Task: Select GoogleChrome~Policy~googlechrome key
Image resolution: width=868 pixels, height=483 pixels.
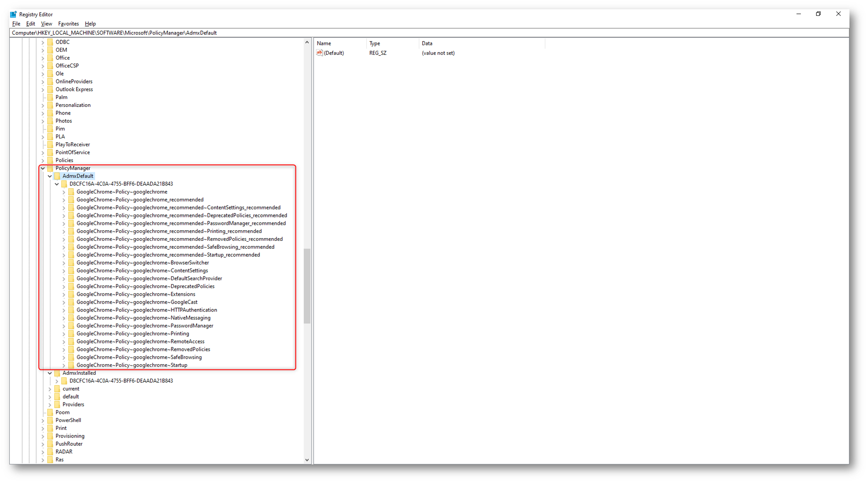Action: pos(122,192)
